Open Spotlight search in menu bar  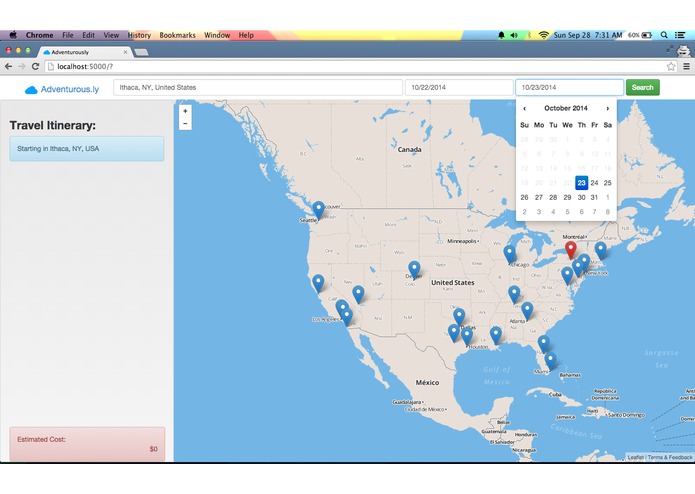tap(664, 35)
